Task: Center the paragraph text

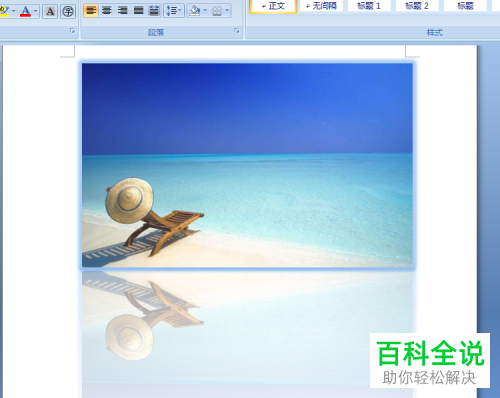Action: tap(107, 11)
